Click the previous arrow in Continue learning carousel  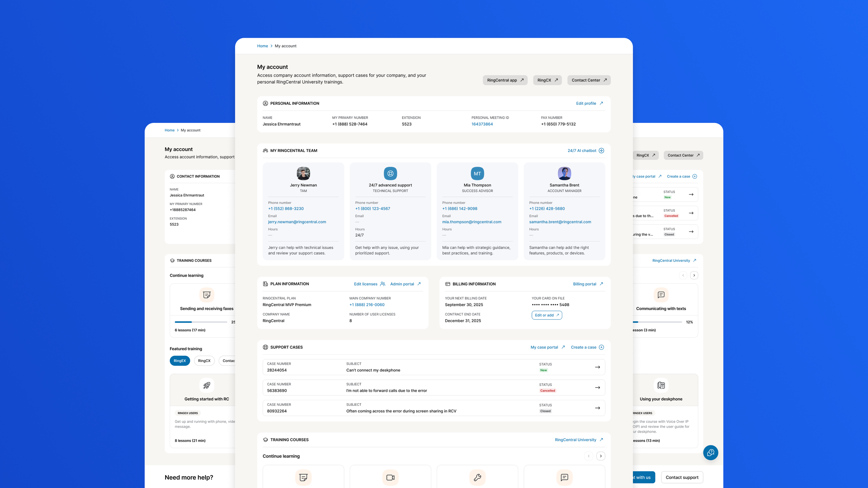point(589,456)
